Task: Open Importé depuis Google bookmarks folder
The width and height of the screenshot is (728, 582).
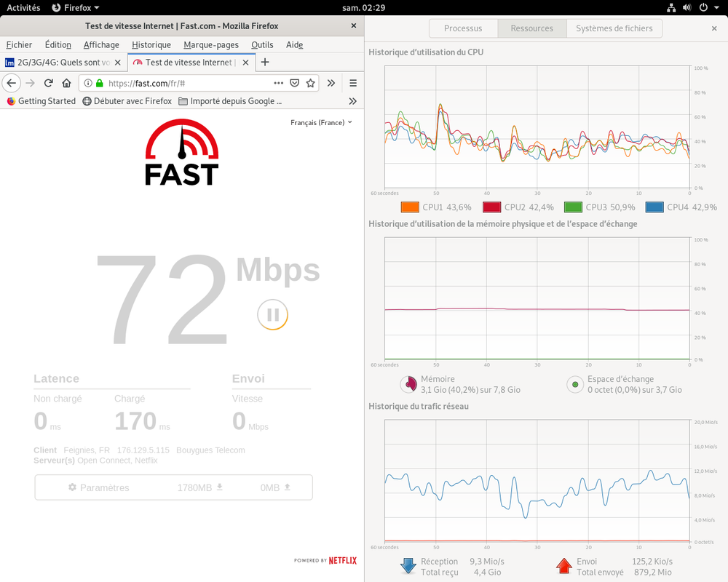Action: [230, 101]
